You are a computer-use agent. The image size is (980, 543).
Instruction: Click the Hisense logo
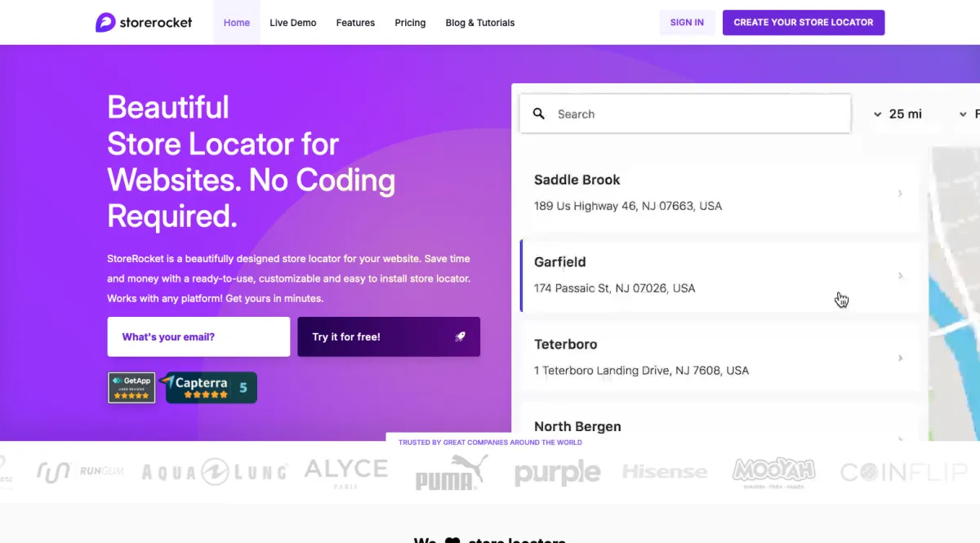coord(665,472)
